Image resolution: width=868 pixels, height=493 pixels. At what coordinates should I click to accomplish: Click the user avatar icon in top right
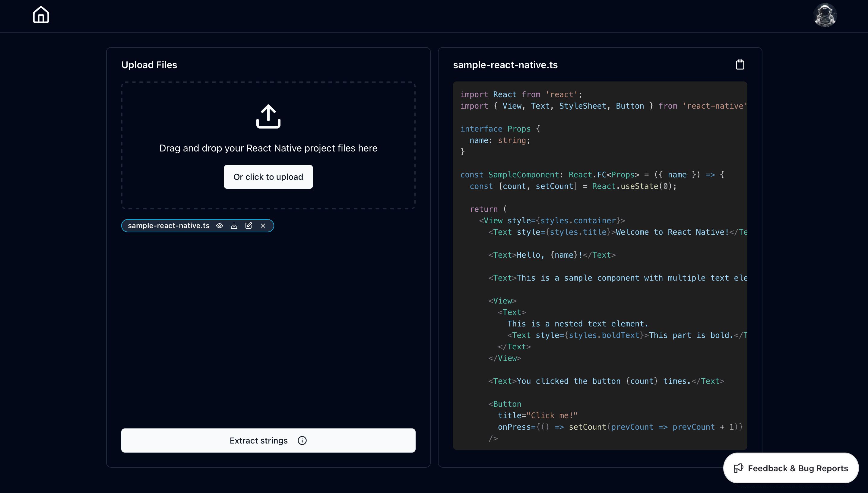click(x=825, y=15)
